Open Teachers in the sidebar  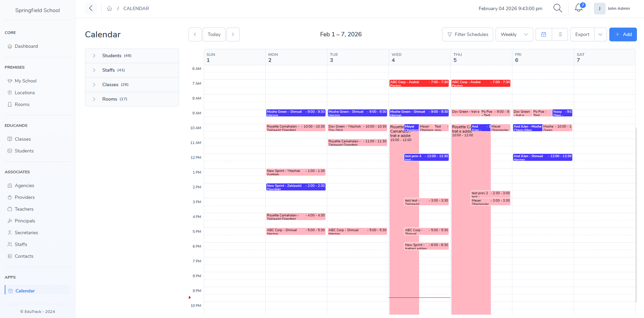click(24, 209)
